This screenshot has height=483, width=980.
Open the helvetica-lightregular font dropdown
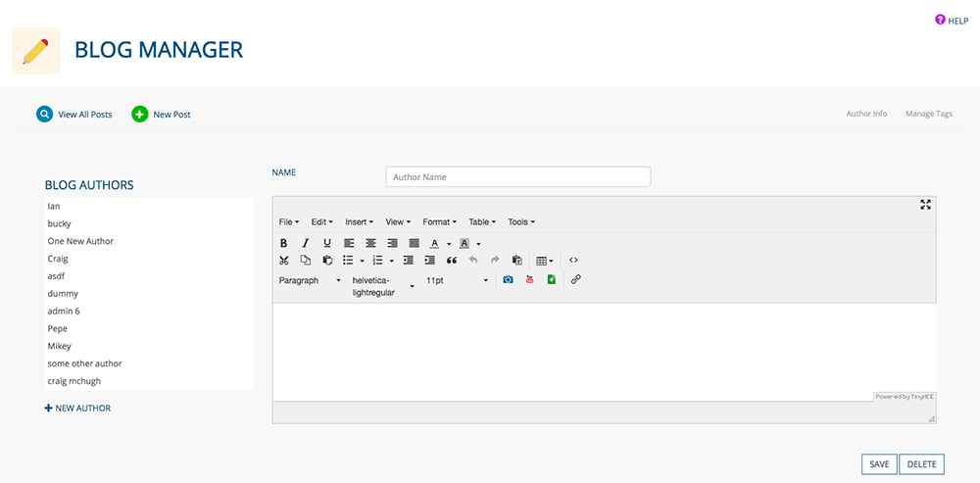(383, 286)
